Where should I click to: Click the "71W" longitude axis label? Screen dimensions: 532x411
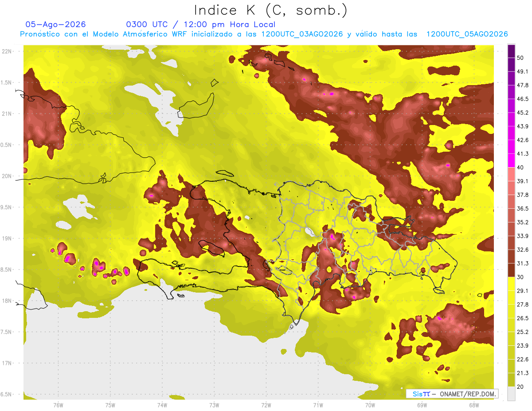tap(318, 405)
